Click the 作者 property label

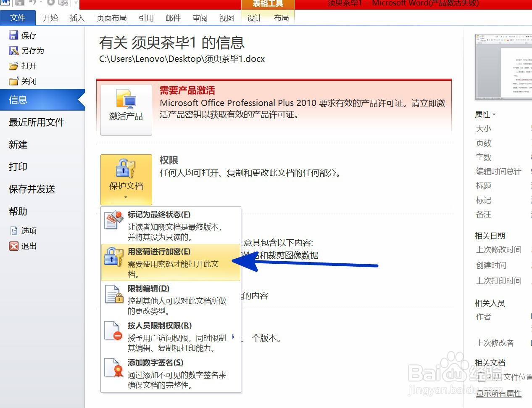tap(484, 317)
